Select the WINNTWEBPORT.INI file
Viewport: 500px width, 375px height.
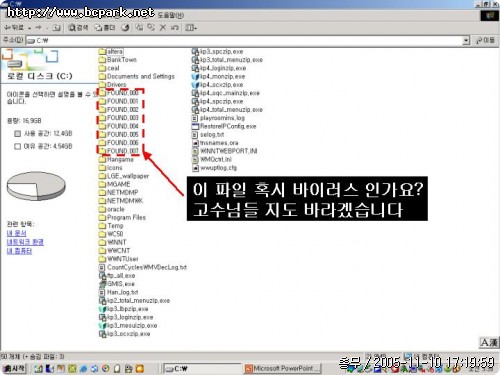pyautogui.click(x=225, y=151)
